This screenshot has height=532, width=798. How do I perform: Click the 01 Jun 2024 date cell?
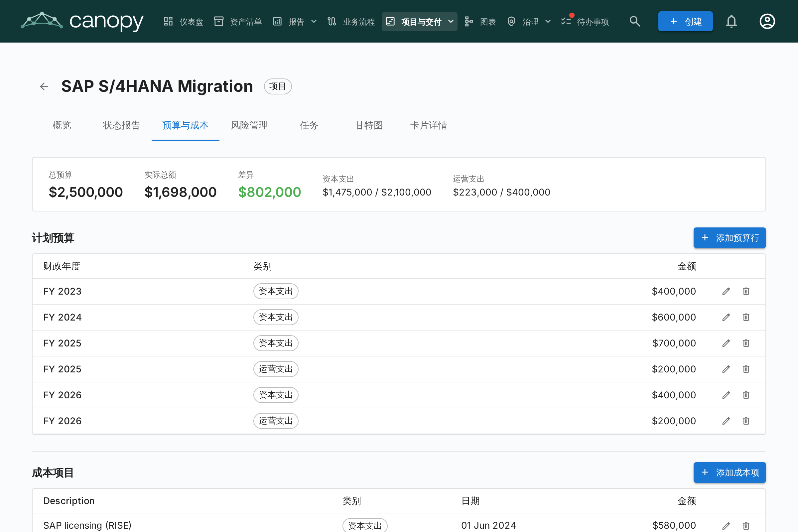(488, 526)
